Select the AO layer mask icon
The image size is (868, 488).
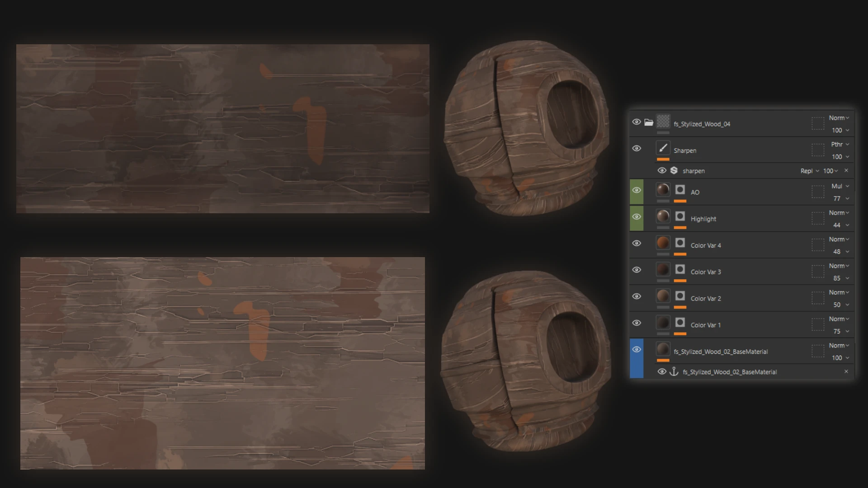(x=680, y=189)
